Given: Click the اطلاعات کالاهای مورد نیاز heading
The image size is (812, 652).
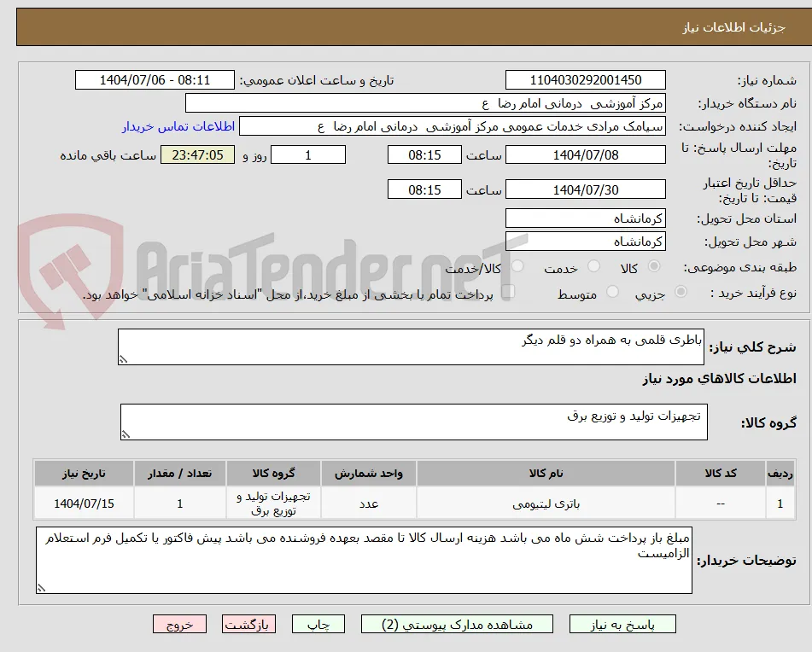Looking at the screenshot, I should [719, 379].
